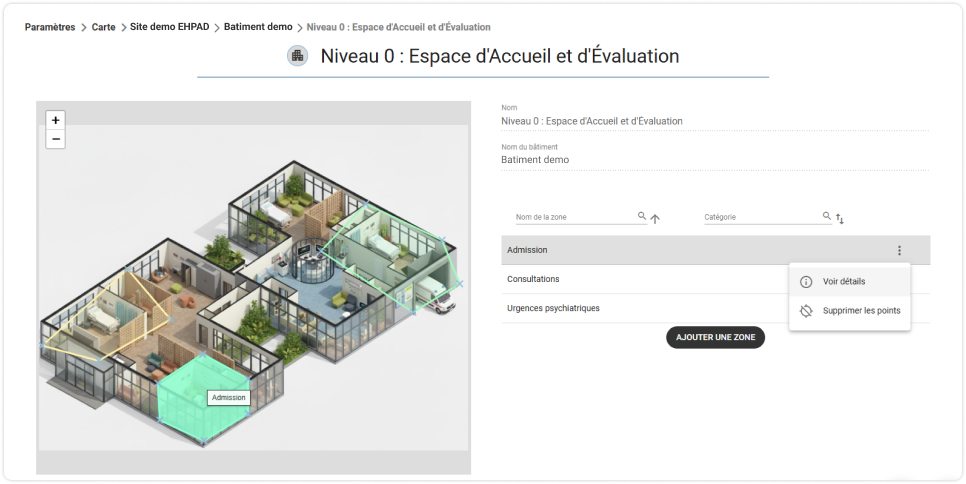Click the info icon next to Voir détails
966x484 pixels.
pyautogui.click(x=806, y=282)
